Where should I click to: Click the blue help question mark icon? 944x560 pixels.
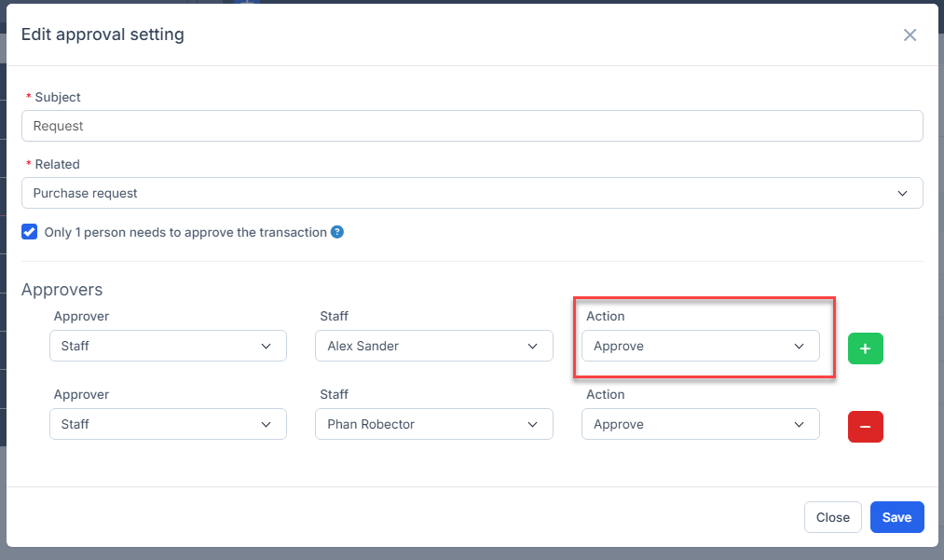[x=337, y=232]
